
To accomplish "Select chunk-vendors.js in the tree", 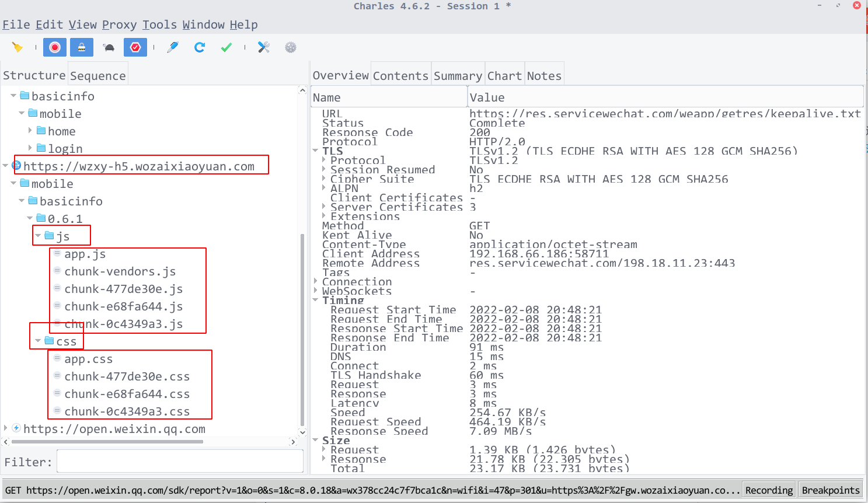I will (120, 271).
